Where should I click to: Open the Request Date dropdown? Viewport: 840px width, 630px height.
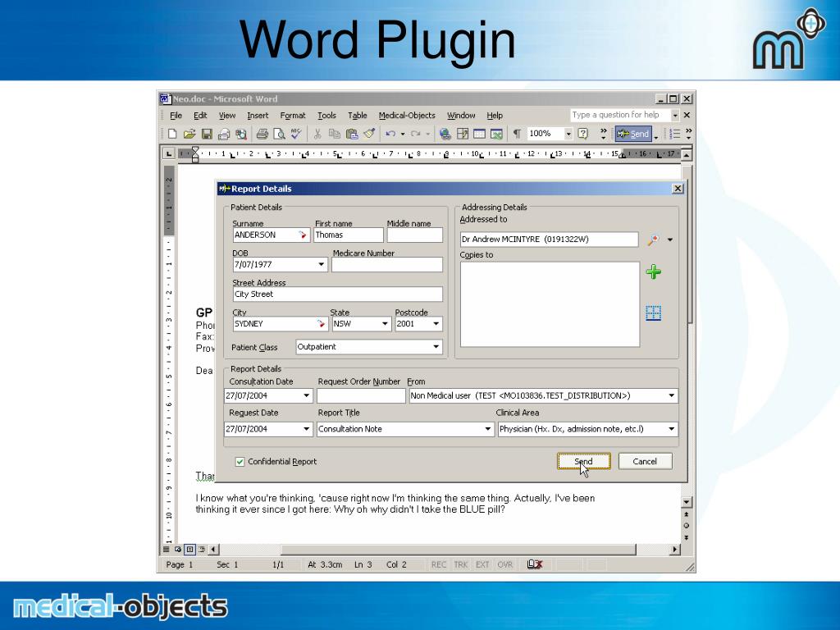pos(307,429)
